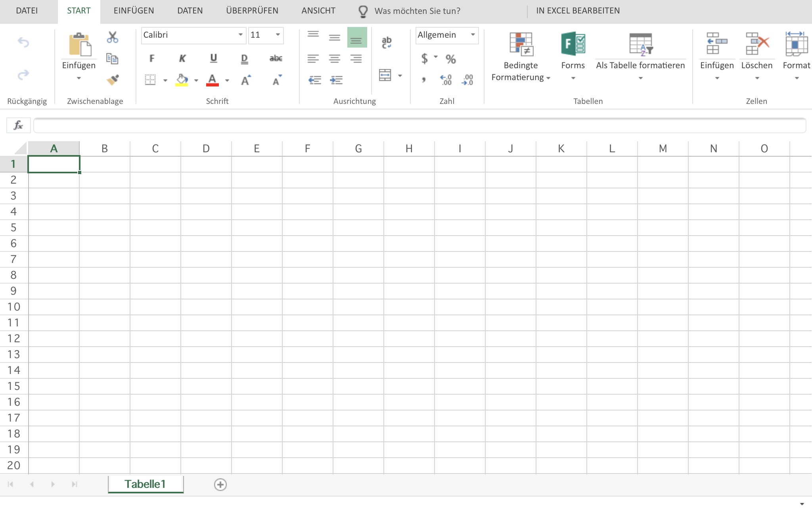
Task: Select the Tabelle1 sheet tab
Action: coord(146,484)
